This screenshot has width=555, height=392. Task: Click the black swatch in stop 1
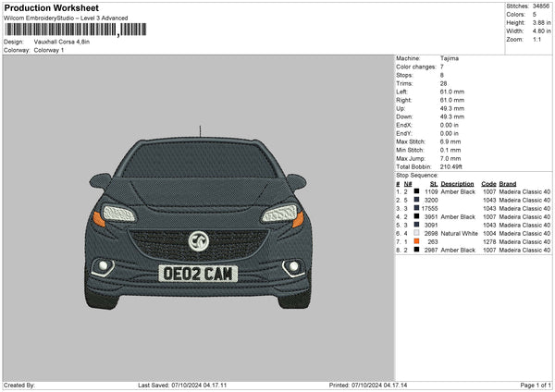pos(416,190)
